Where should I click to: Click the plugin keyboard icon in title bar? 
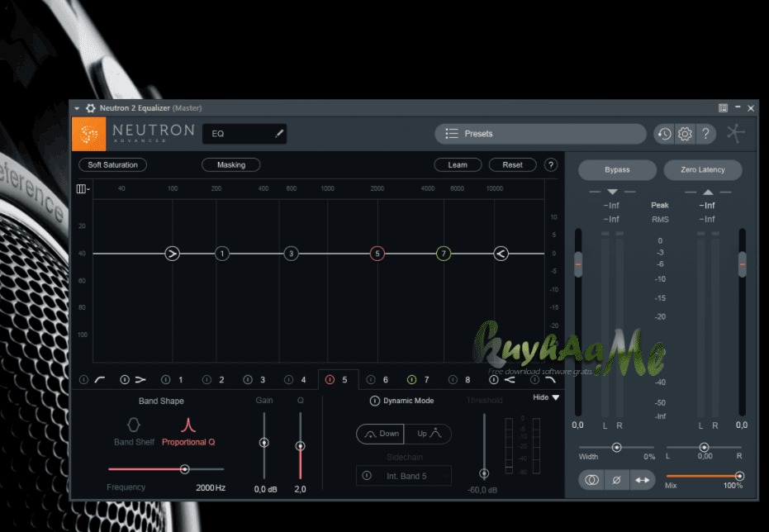click(x=723, y=108)
